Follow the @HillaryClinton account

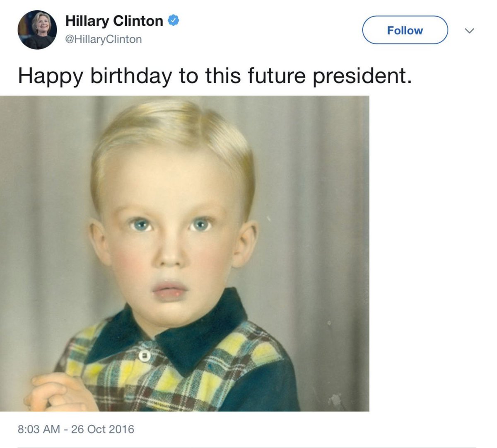(405, 30)
